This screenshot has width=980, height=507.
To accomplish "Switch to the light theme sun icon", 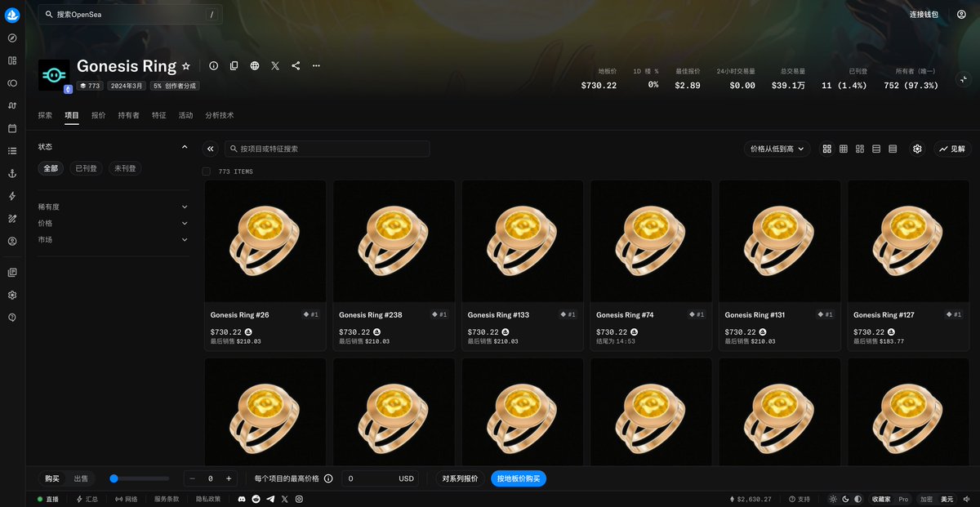I will (x=833, y=499).
